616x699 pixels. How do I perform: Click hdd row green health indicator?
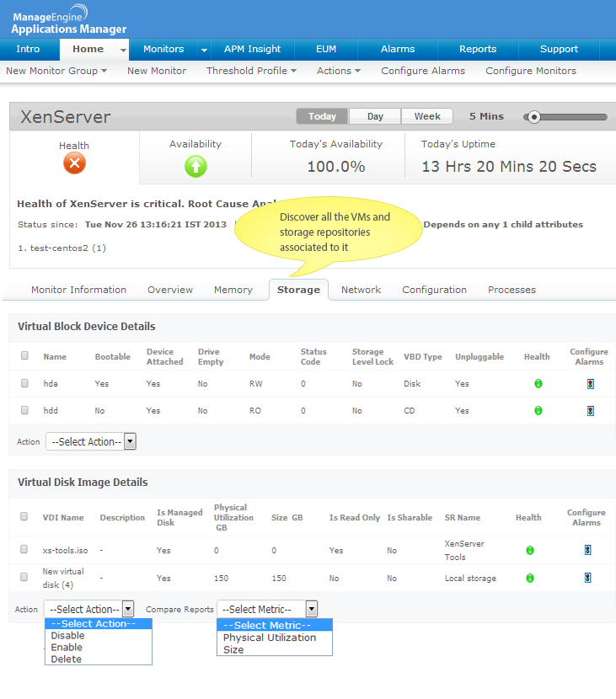538,411
